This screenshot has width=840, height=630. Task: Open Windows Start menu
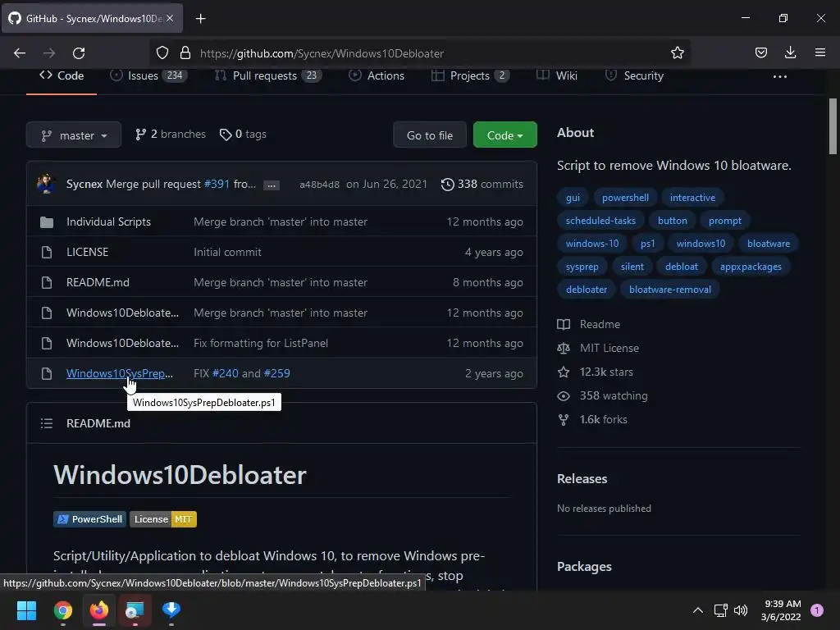tap(26, 609)
